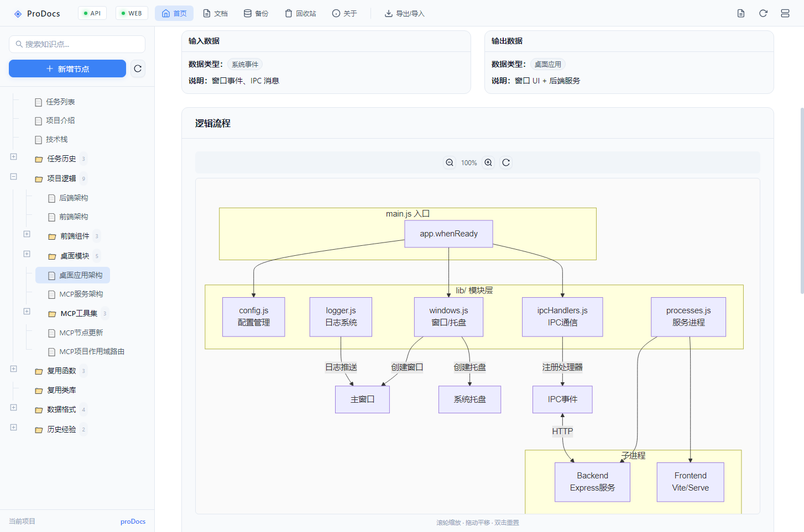This screenshot has height=532, width=804.
Task: Click the reload icon at top right
Action: tap(763, 13)
